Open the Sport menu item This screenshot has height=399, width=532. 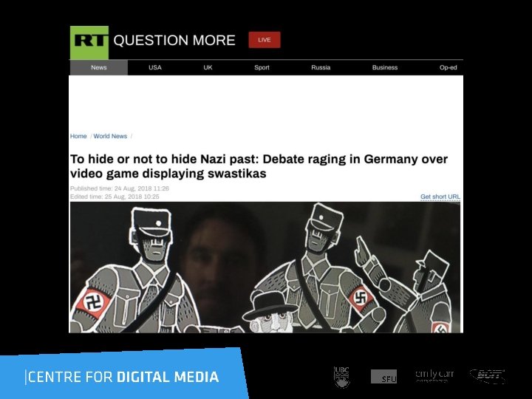[x=262, y=67]
